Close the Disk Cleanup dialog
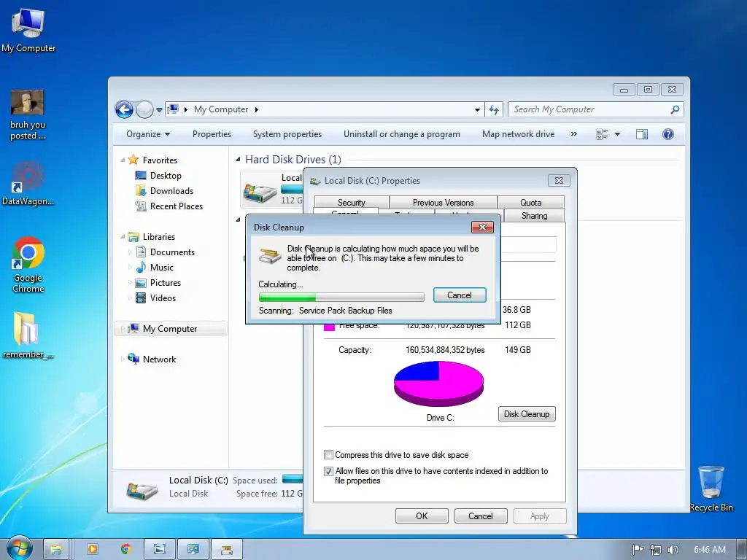The image size is (747, 560). coord(482,227)
